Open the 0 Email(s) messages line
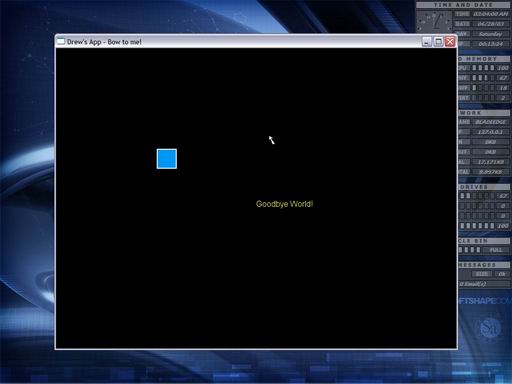The image size is (512, 384). point(473,284)
